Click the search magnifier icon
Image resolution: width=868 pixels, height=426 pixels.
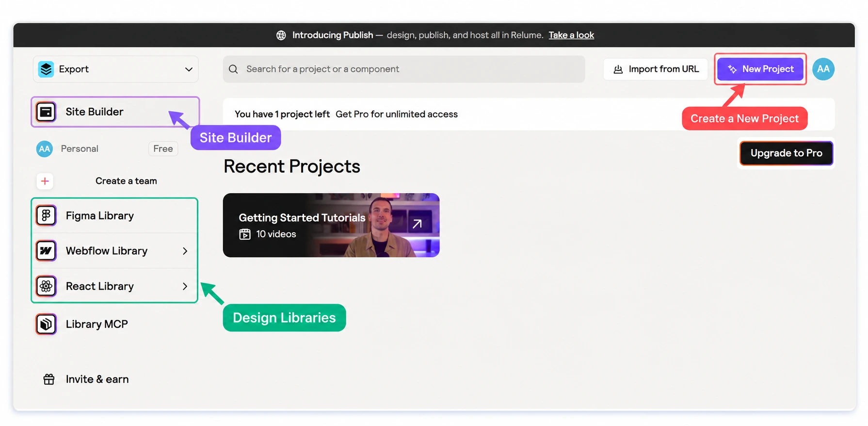[233, 69]
